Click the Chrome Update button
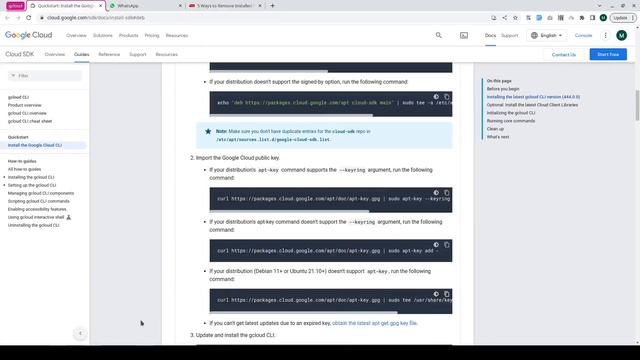Screen dimensions: 640x360 622,18
